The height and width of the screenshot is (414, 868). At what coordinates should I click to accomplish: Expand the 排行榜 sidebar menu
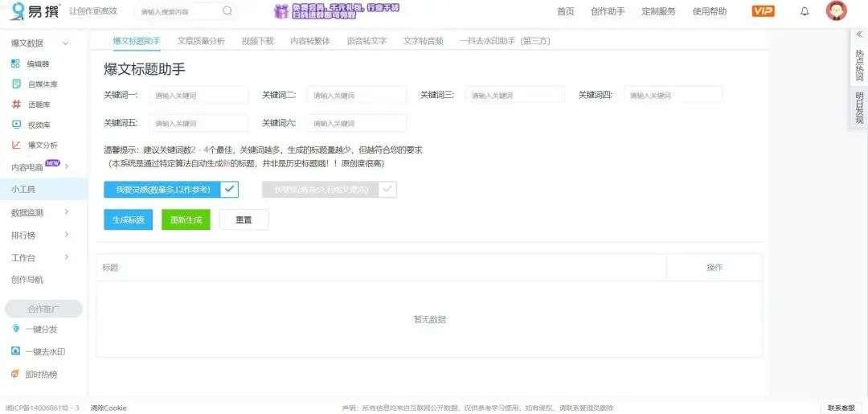coord(67,235)
